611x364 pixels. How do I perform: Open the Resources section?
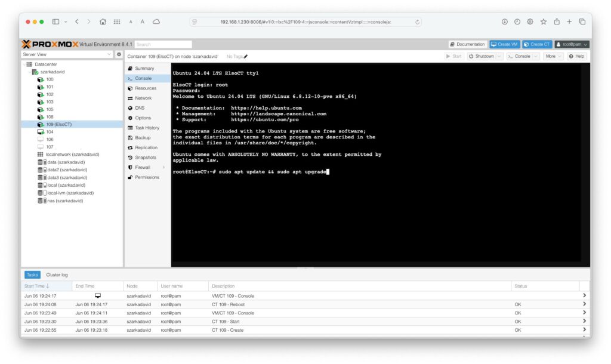pos(148,88)
